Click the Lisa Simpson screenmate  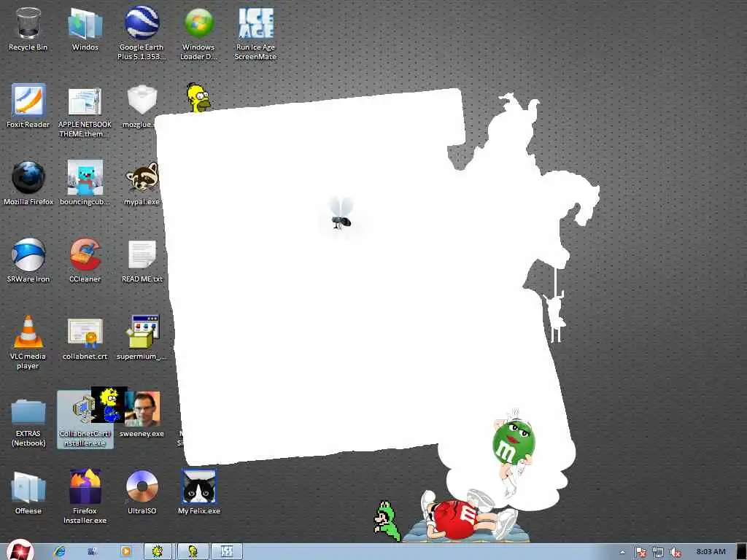click(109, 405)
